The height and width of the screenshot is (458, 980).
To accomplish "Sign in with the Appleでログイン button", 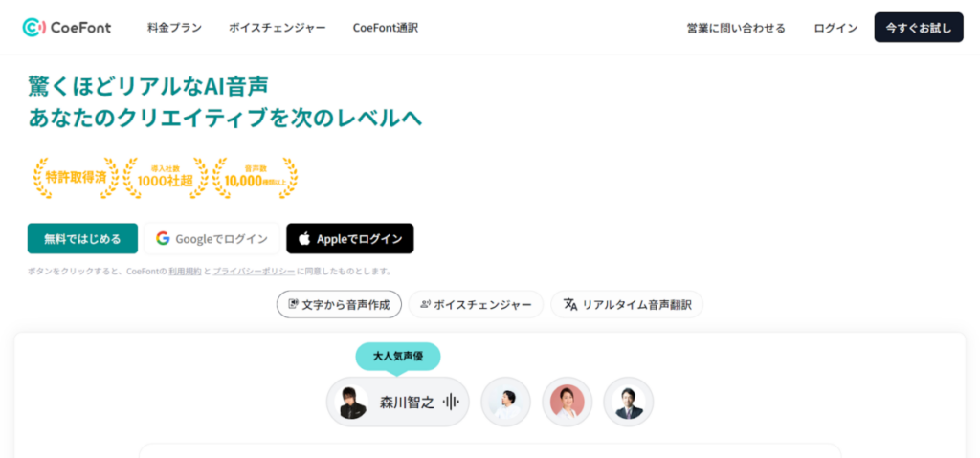I will (350, 238).
